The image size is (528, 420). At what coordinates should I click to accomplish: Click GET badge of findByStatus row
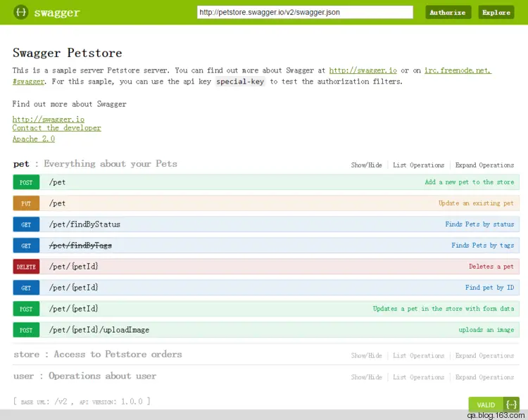pyautogui.click(x=26, y=224)
